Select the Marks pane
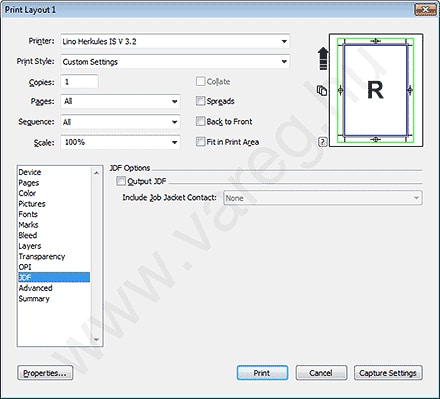Screen dimensions: 440x399 (54, 225)
